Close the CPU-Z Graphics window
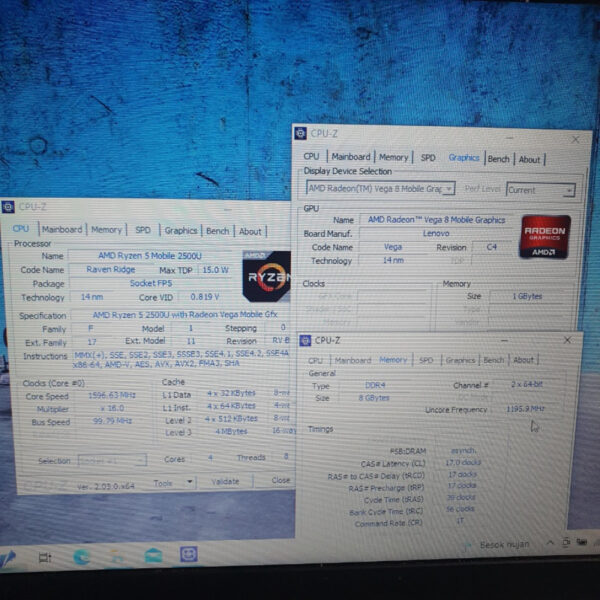 point(575,140)
